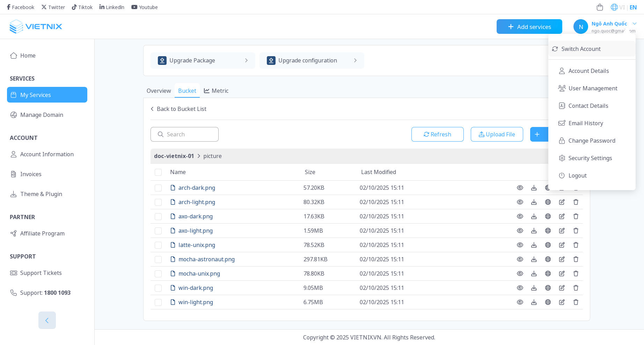Tick the select-all checkbox in the header
The width and height of the screenshot is (644, 345).
pos(158,172)
